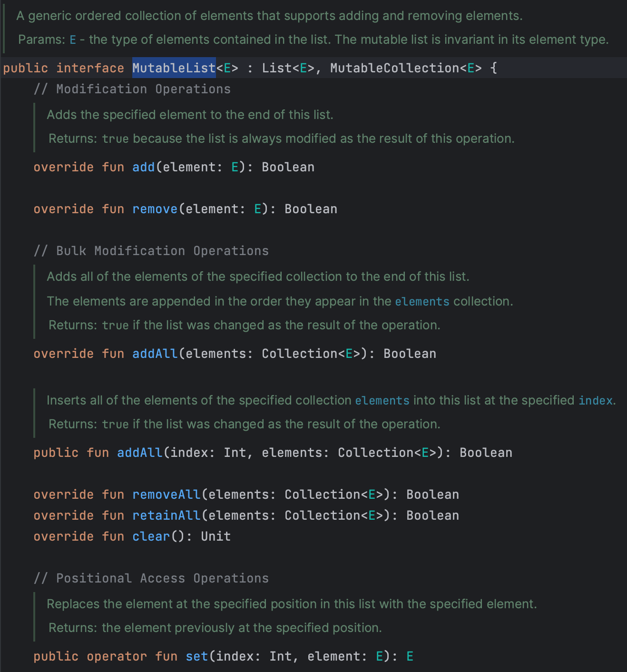Click the 'operator' keyword before fun set
This screenshot has height=672, width=627.
(117, 656)
